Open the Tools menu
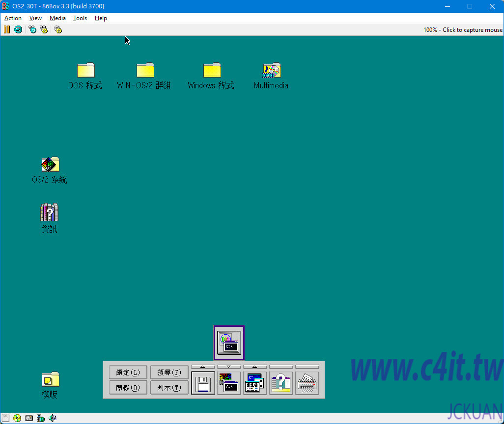This screenshot has height=424, width=504. 80,18
